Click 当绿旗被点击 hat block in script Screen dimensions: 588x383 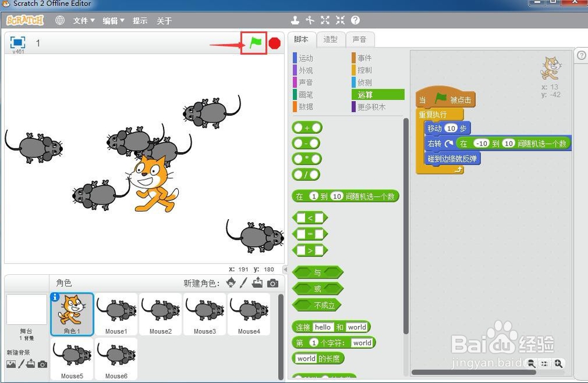445,98
